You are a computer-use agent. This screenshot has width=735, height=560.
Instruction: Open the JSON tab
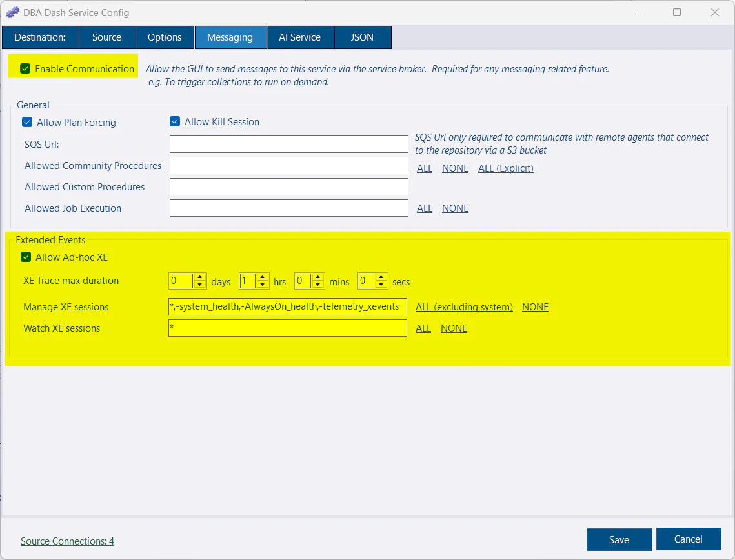(363, 37)
